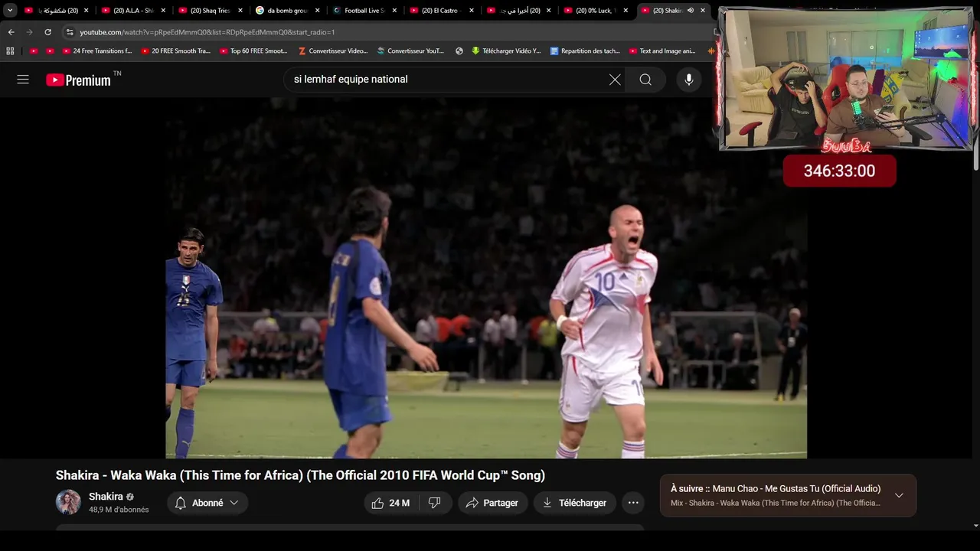Click the Télécharger download button
The image size is (980, 551).
tap(575, 503)
